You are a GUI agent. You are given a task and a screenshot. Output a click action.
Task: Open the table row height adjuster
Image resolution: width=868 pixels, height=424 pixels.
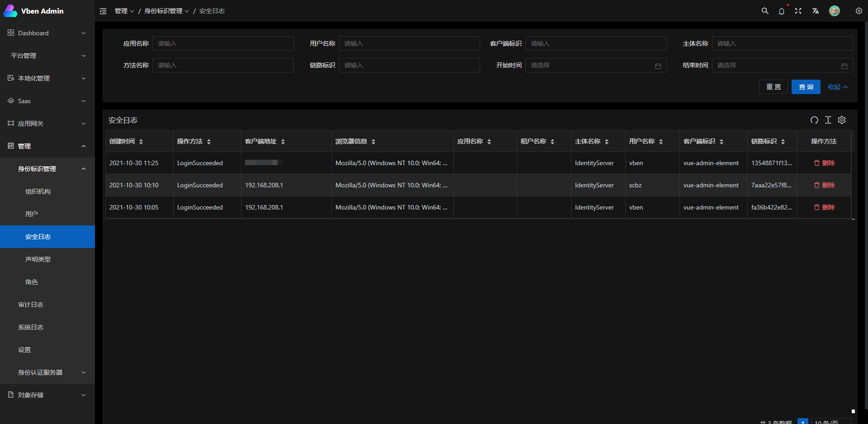[x=828, y=120]
